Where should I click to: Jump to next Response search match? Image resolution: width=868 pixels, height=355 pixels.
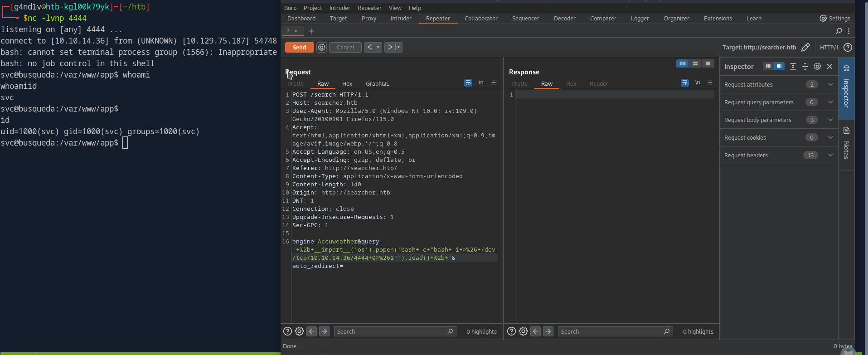click(548, 331)
